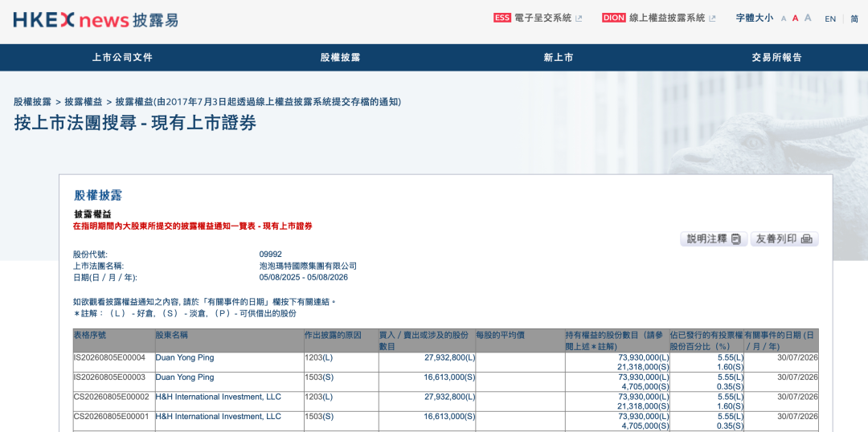Viewport: 868px width, 432px height.
Task: Click 有關事件的日期 column header
Action: 781,340
